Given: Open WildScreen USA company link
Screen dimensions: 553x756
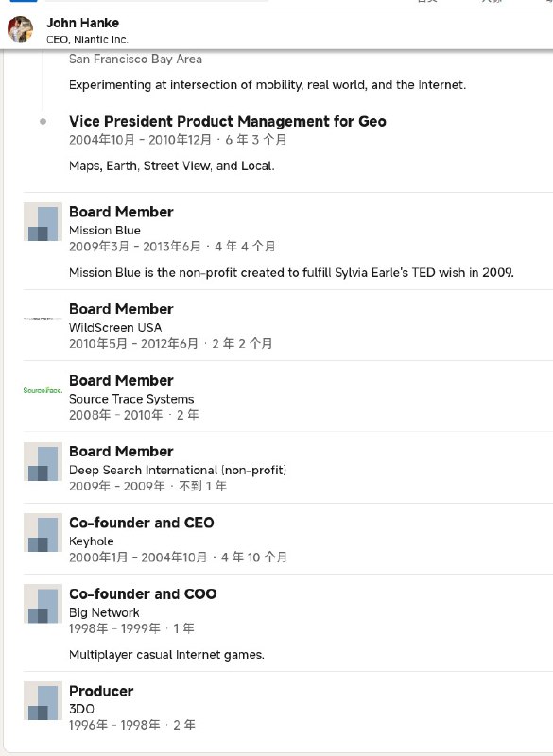Looking at the screenshot, I should pos(115,327).
